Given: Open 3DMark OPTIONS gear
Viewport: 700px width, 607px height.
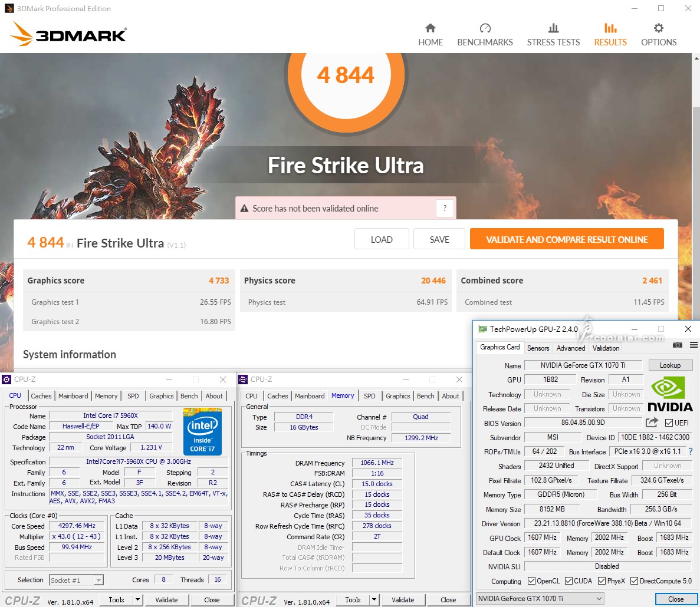Looking at the screenshot, I should pos(659,35).
